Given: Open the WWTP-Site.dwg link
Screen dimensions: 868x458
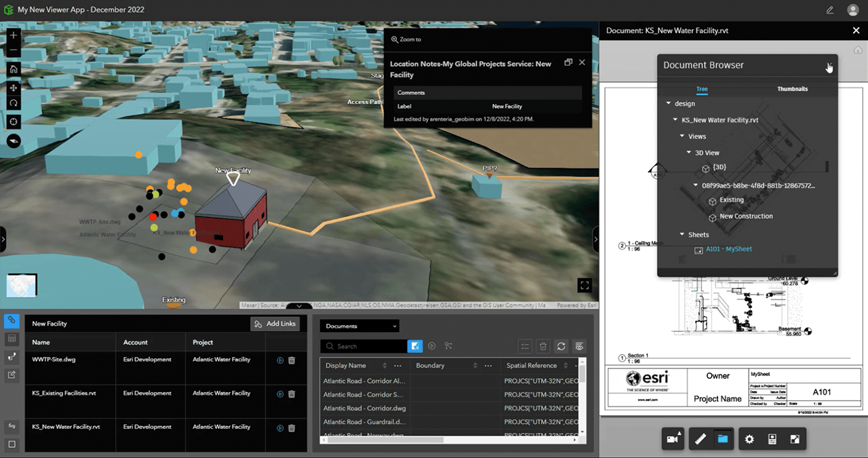Looking at the screenshot, I should [x=280, y=360].
